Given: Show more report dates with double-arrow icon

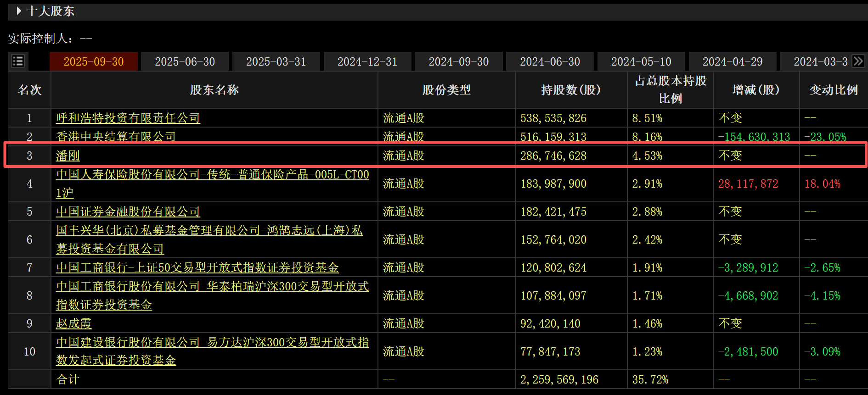Looking at the screenshot, I should (x=858, y=61).
